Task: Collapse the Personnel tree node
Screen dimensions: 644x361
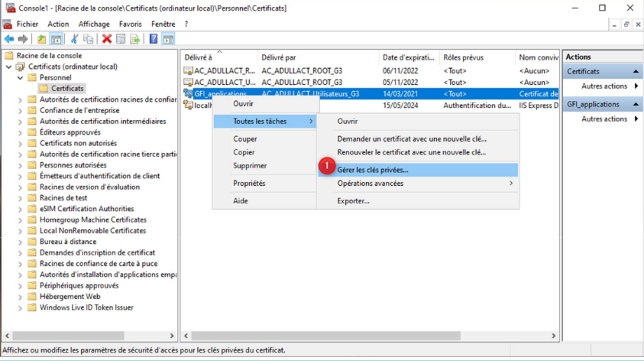Action: [21, 78]
